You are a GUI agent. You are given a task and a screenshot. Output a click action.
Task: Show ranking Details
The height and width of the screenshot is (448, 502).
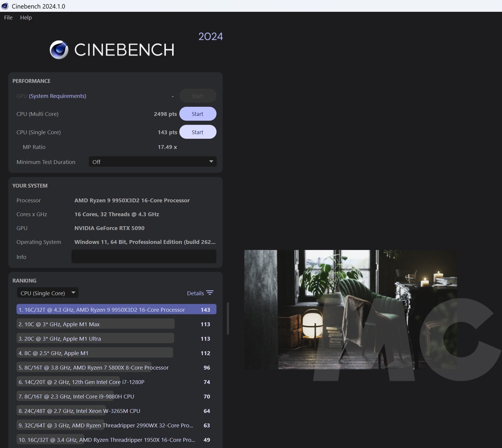[195, 293]
